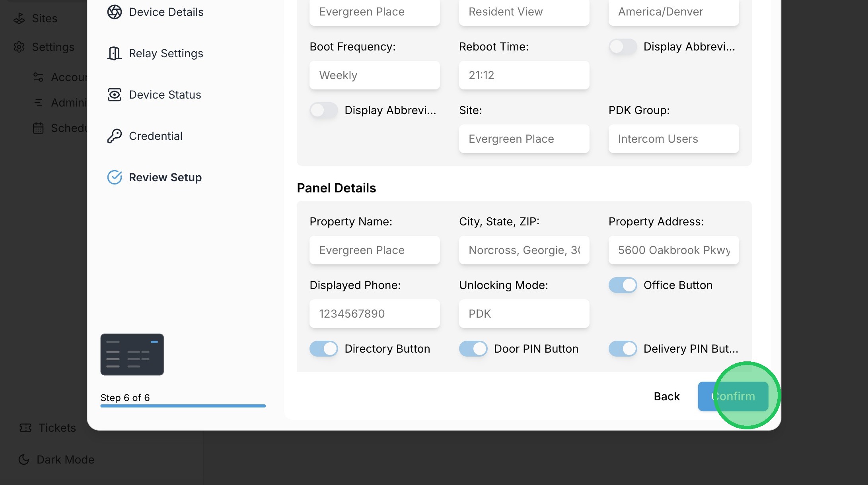Toggle the Office Button switch
The width and height of the screenshot is (868, 485).
[623, 285]
